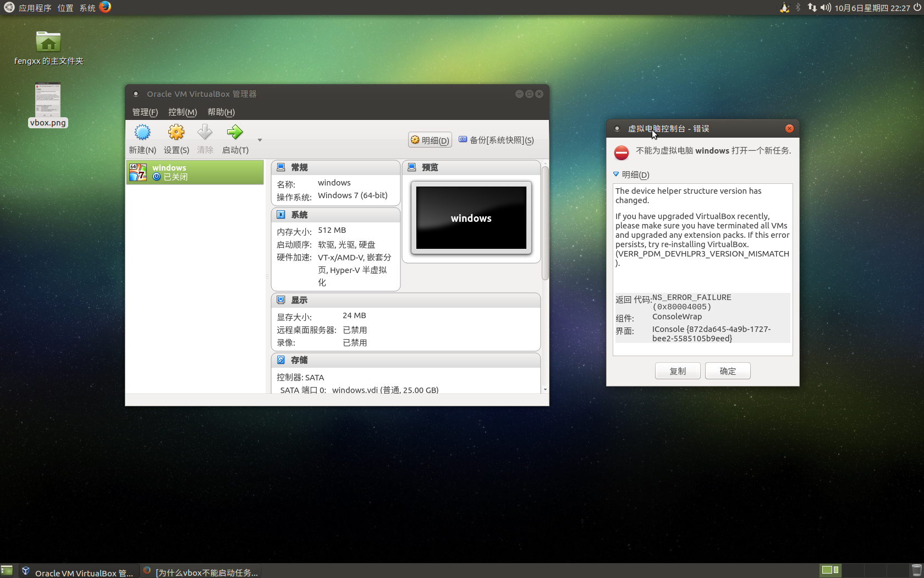Switch to Snapshots view (备份[系统快照])
The width and height of the screenshot is (924, 578).
point(496,140)
